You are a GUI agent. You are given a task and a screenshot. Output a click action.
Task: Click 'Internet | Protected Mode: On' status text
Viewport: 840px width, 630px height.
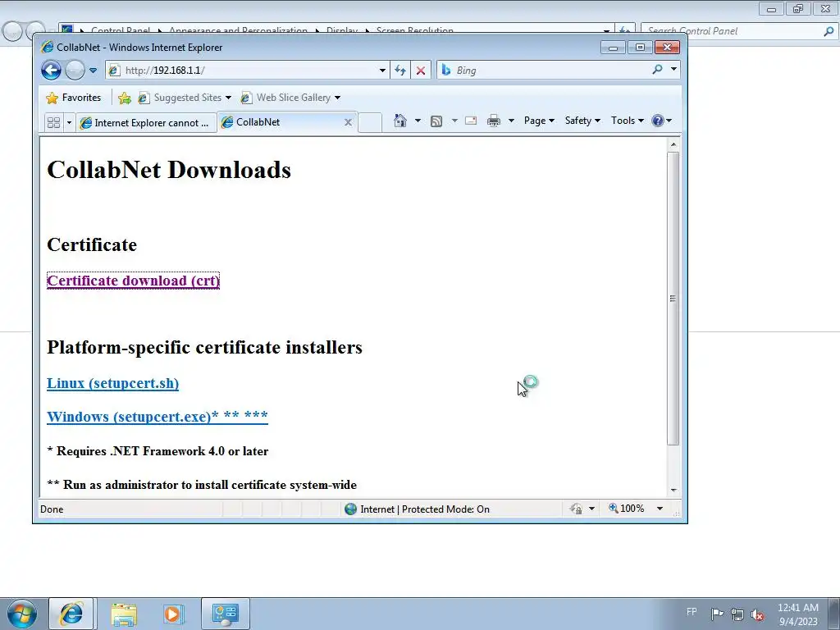pos(425,509)
